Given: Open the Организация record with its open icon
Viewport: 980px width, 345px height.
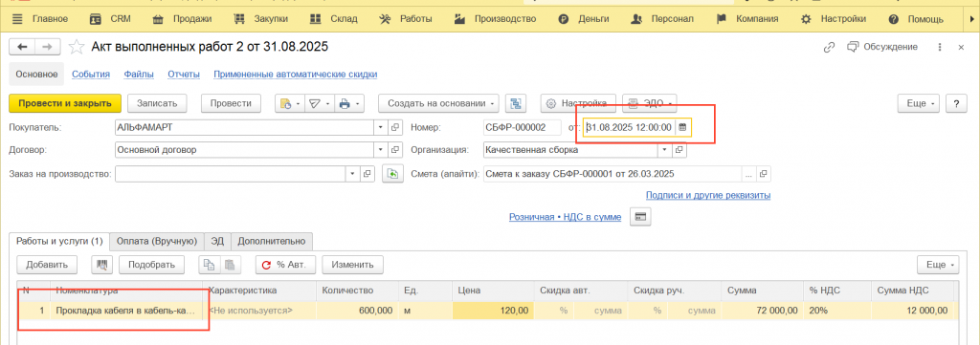Looking at the screenshot, I should coord(679,150).
